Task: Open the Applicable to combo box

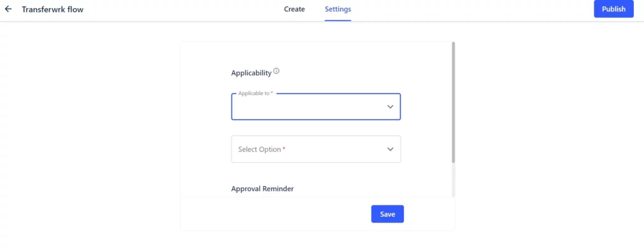Action: 316,107
